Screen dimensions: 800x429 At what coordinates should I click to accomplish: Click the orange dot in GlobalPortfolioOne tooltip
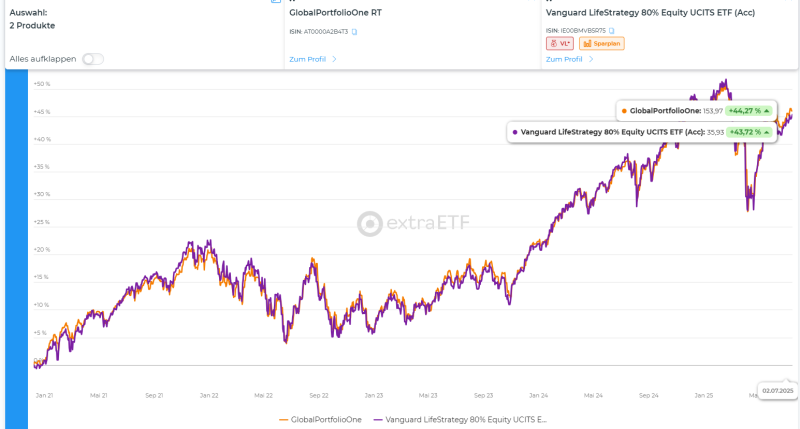[x=624, y=110]
